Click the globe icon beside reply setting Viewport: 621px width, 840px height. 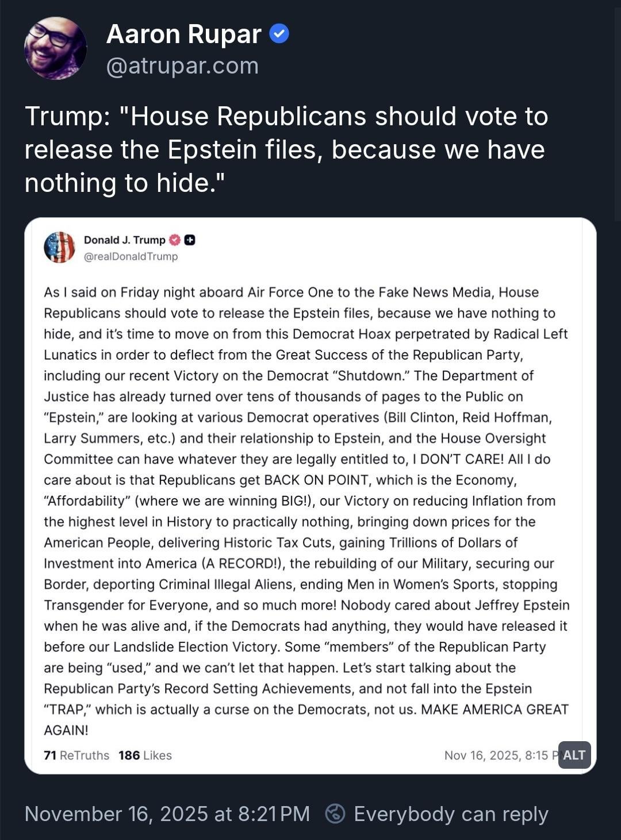point(335,814)
